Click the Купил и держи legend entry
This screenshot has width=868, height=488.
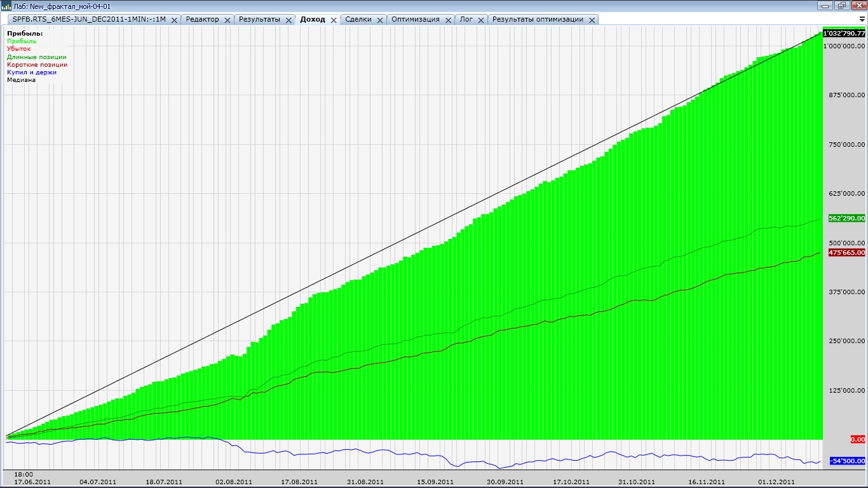(x=32, y=72)
